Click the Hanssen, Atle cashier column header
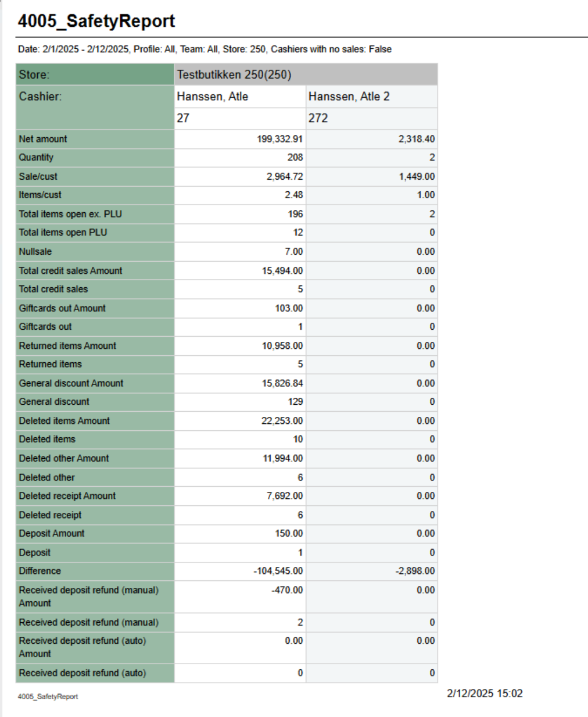 click(213, 97)
